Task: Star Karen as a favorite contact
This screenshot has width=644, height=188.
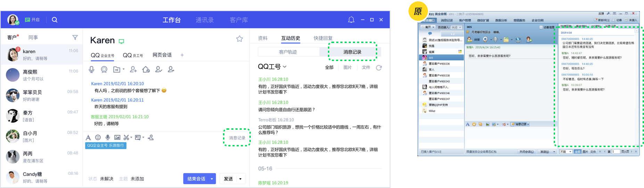Action: pyautogui.click(x=240, y=39)
